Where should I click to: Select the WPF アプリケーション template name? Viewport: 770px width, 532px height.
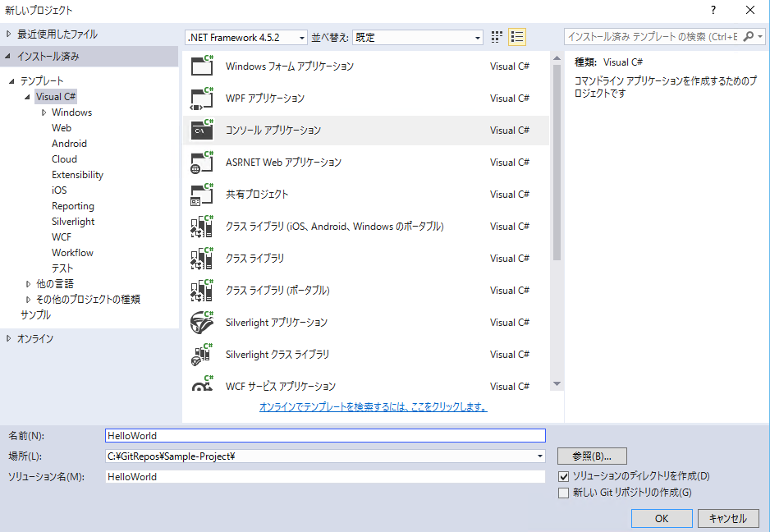click(x=265, y=99)
